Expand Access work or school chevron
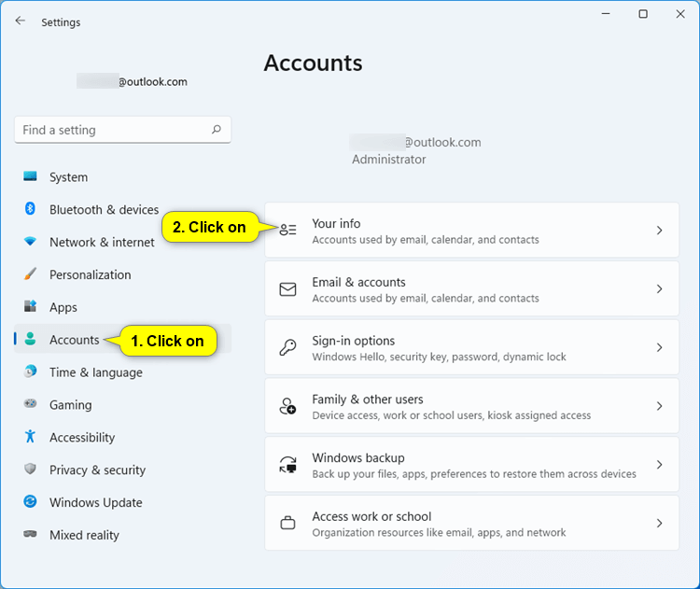The image size is (700, 589). pos(659,523)
